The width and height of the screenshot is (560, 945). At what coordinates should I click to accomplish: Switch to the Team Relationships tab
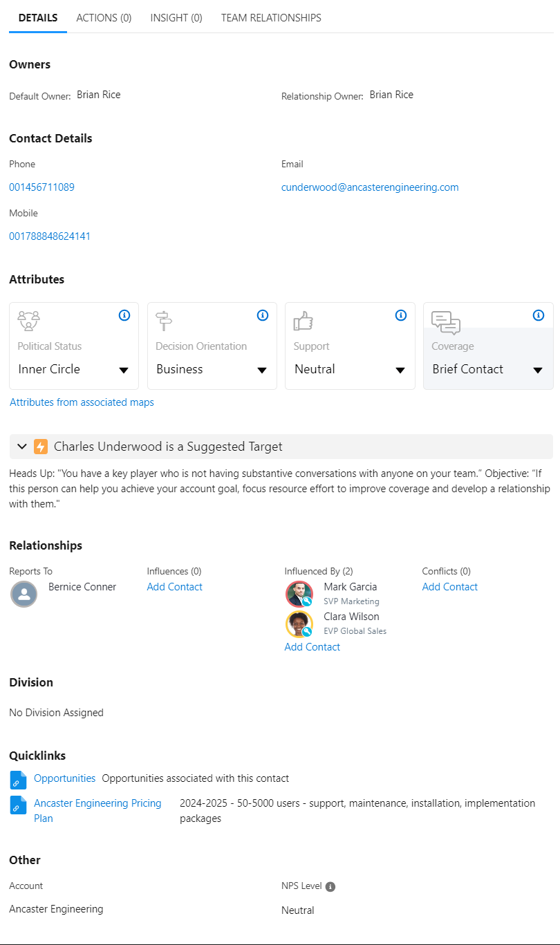pos(271,18)
